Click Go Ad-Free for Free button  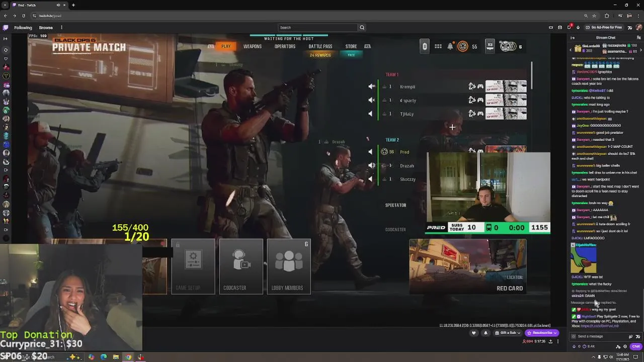[x=603, y=28]
